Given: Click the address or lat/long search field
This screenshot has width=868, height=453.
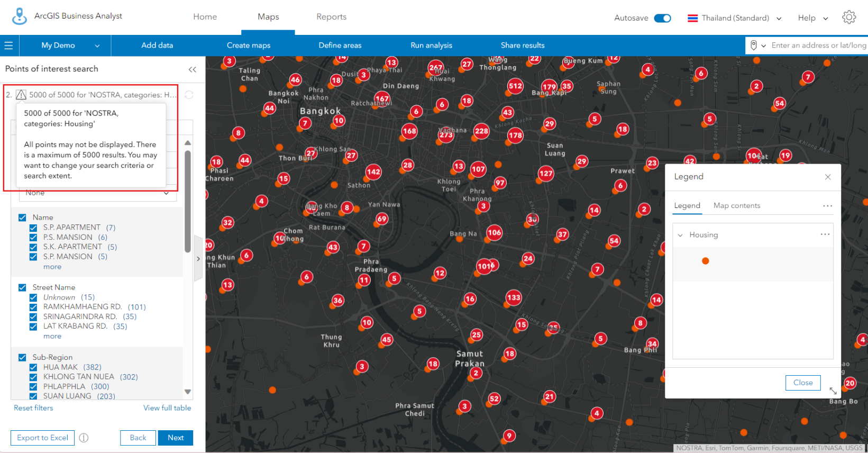Looking at the screenshot, I should tap(819, 46).
